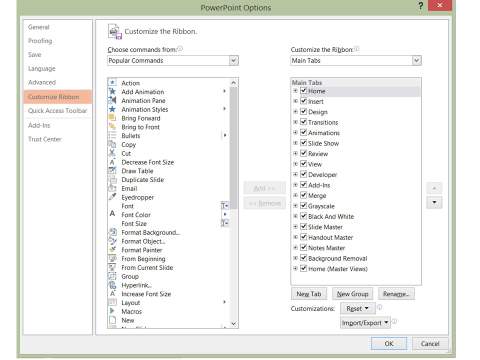The image size is (480, 360).
Task: Open the Import/Export dropdown
Action: [365, 323]
